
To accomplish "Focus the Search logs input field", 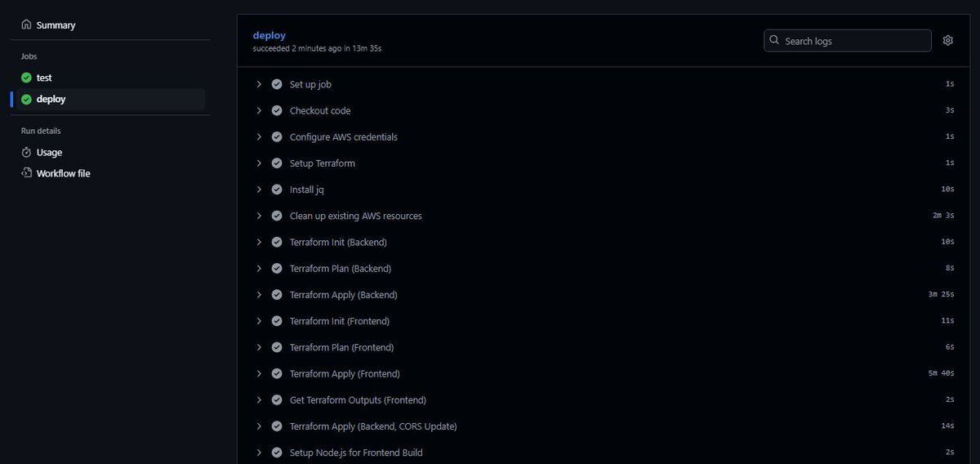I will point(853,41).
